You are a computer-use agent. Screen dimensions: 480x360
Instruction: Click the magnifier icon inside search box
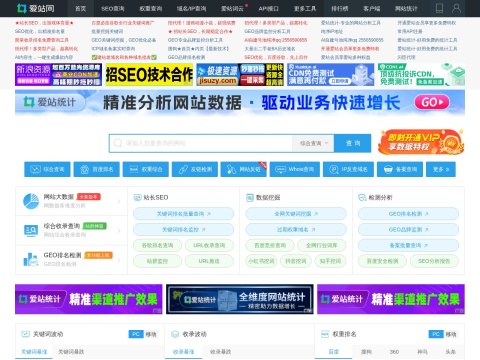click(x=118, y=143)
